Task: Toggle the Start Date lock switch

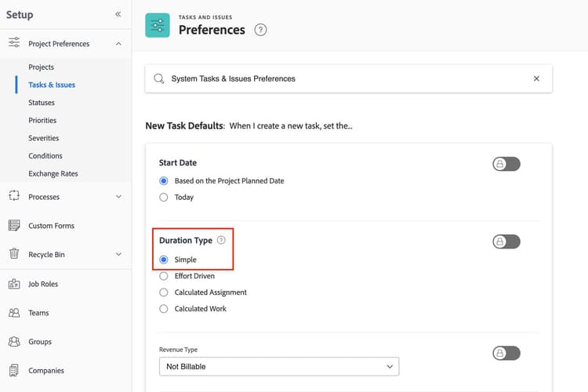Action: coord(506,164)
